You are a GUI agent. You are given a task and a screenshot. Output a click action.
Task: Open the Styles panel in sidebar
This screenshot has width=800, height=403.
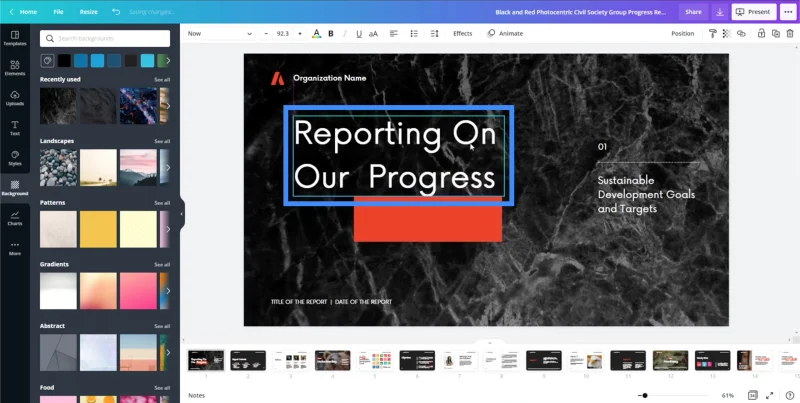tap(15, 158)
